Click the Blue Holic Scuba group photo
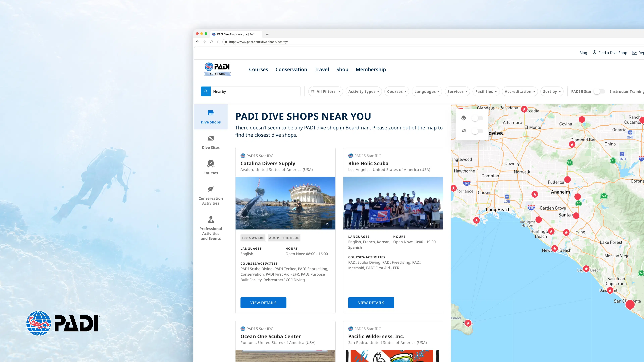 (x=393, y=203)
